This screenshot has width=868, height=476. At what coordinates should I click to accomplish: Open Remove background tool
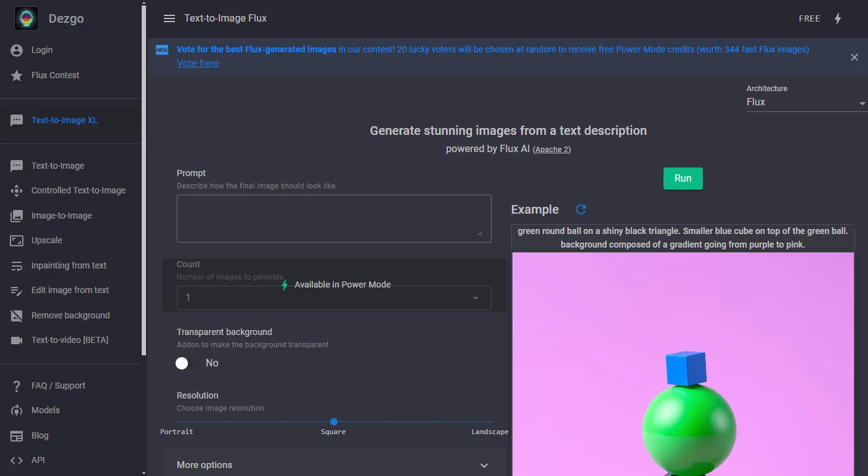pos(70,315)
